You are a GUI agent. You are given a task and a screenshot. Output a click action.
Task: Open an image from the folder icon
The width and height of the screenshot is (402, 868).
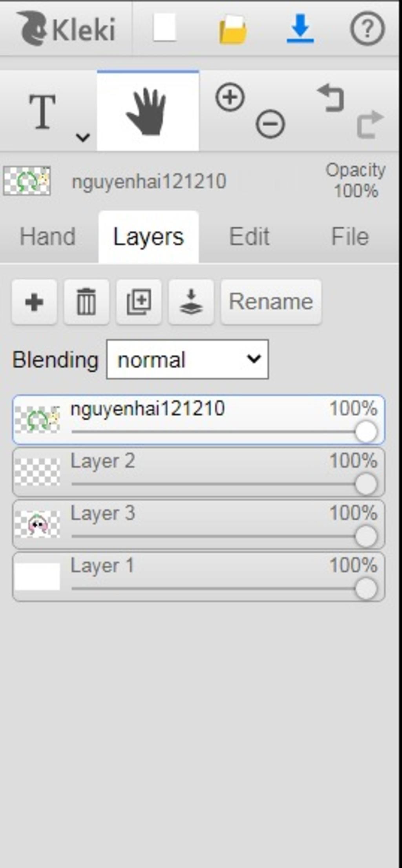coord(233,30)
